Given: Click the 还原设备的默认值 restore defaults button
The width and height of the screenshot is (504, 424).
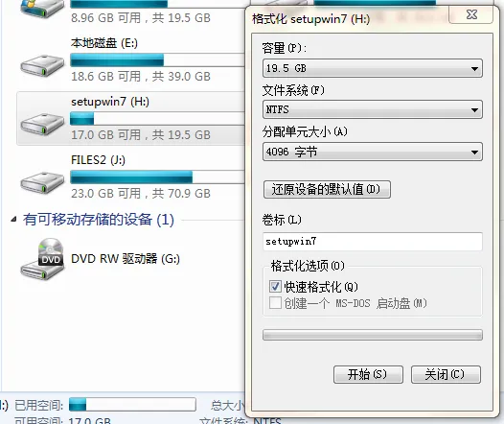Looking at the screenshot, I should tap(327, 189).
